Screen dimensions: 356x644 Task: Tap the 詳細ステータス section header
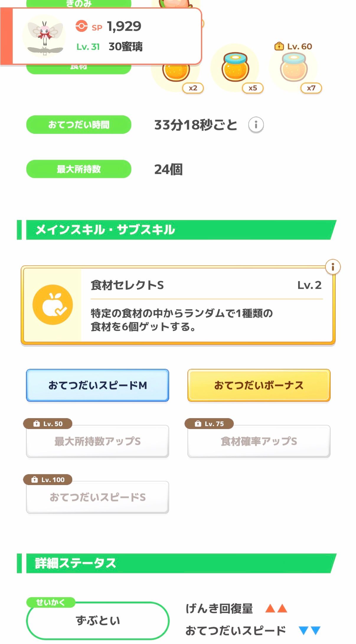(177, 563)
